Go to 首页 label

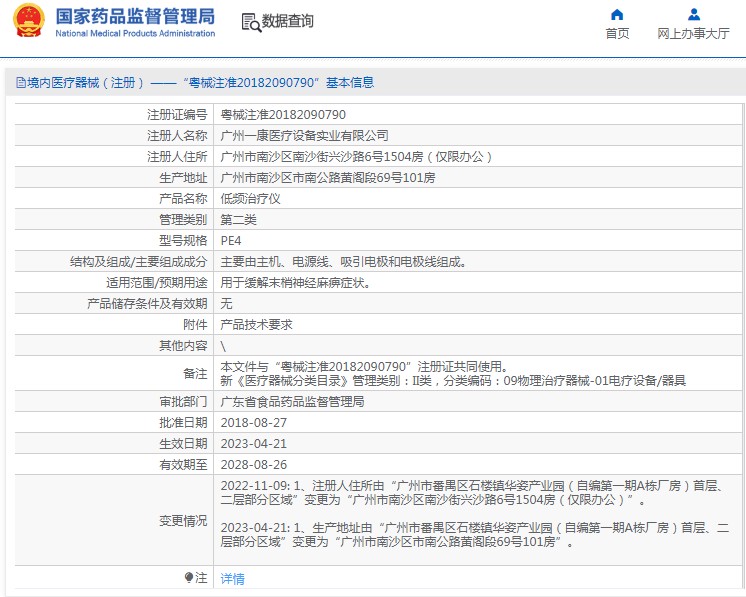pyautogui.click(x=617, y=33)
